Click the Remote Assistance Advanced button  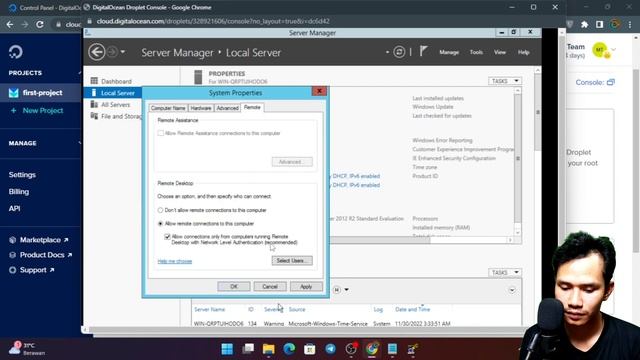[x=292, y=162]
